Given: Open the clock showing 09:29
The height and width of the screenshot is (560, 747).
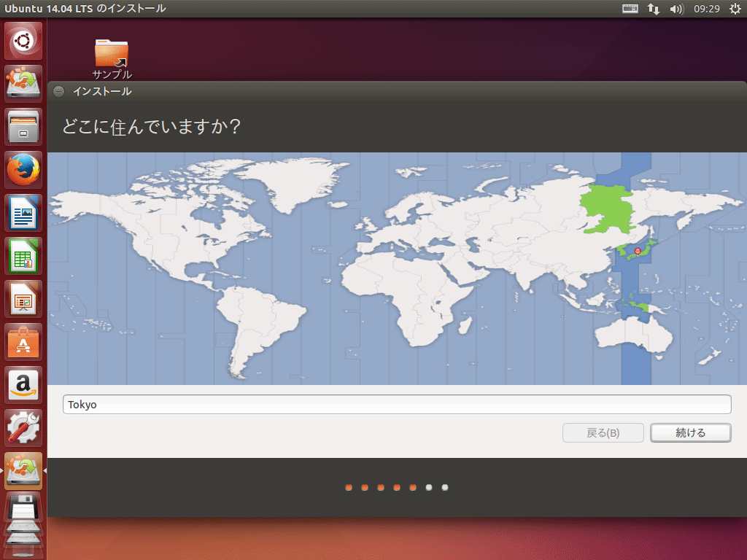Looking at the screenshot, I should tap(706, 9).
